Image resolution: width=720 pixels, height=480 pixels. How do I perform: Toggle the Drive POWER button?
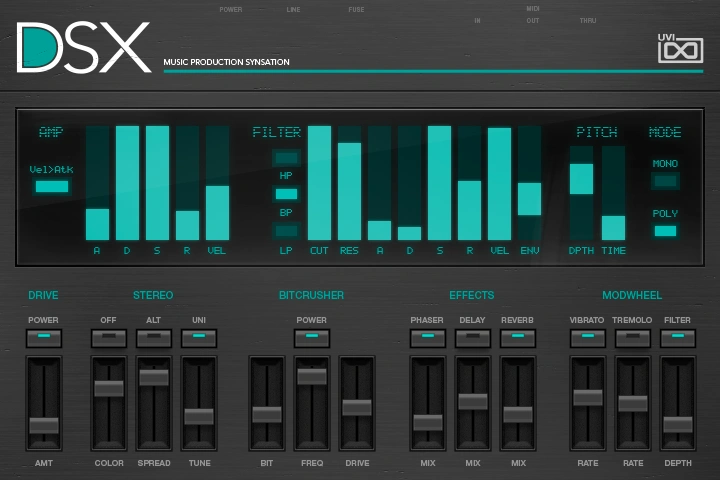[x=44, y=339]
